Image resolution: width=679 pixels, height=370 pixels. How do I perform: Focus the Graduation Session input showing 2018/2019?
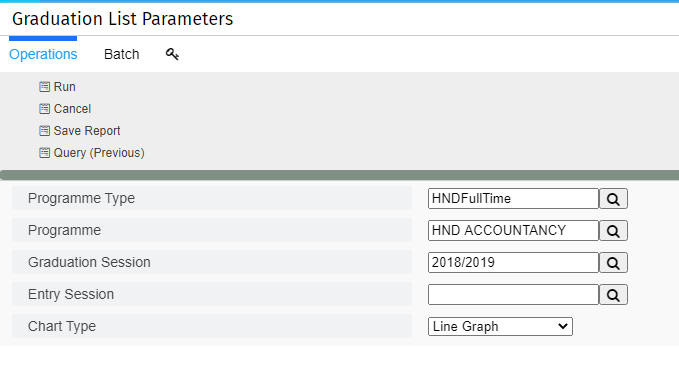coord(513,263)
